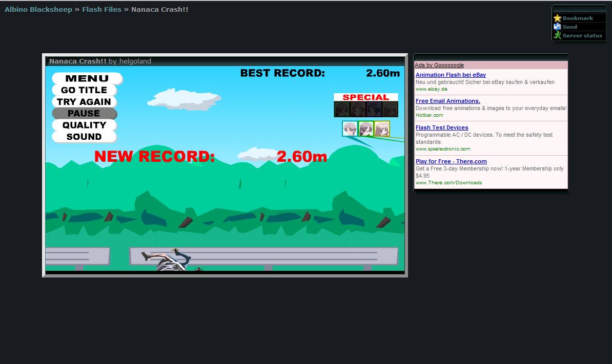Viewport: 612px width, 364px height.
Task: Click the fallen character on the ground
Action: [x=171, y=260]
